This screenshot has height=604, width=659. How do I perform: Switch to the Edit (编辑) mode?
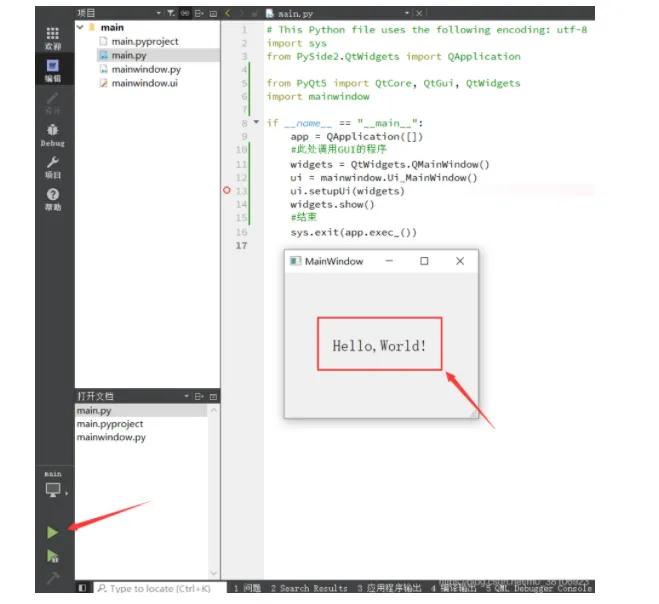click(53, 70)
